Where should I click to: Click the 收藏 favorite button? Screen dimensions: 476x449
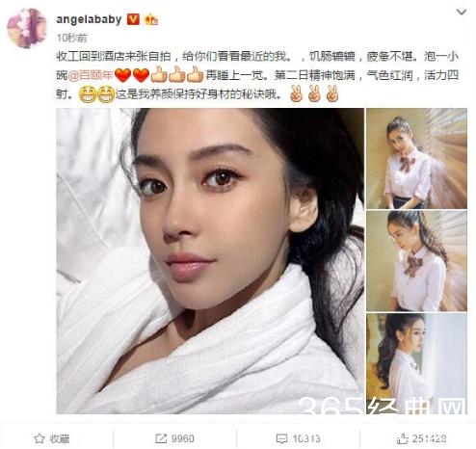pyautogui.click(x=52, y=438)
